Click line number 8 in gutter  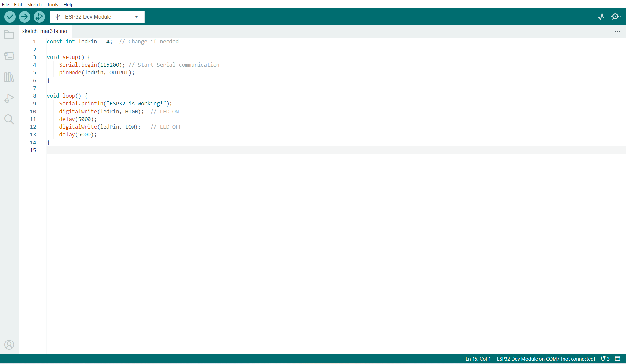tap(34, 96)
